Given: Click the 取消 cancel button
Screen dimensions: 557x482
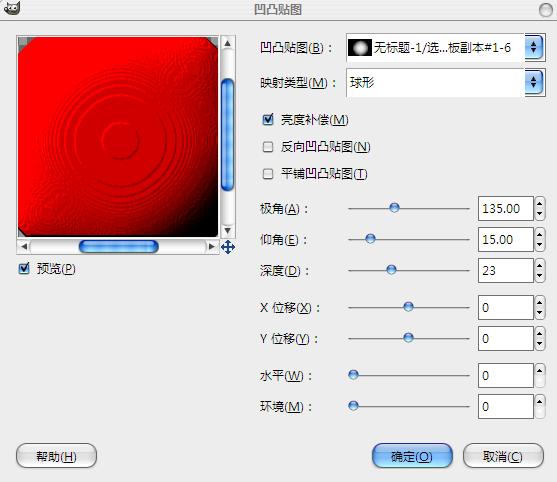Looking at the screenshot, I should pyautogui.click(x=503, y=456).
